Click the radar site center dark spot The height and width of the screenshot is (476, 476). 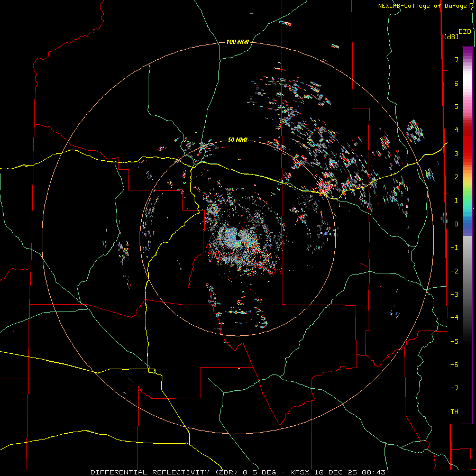(x=238, y=237)
